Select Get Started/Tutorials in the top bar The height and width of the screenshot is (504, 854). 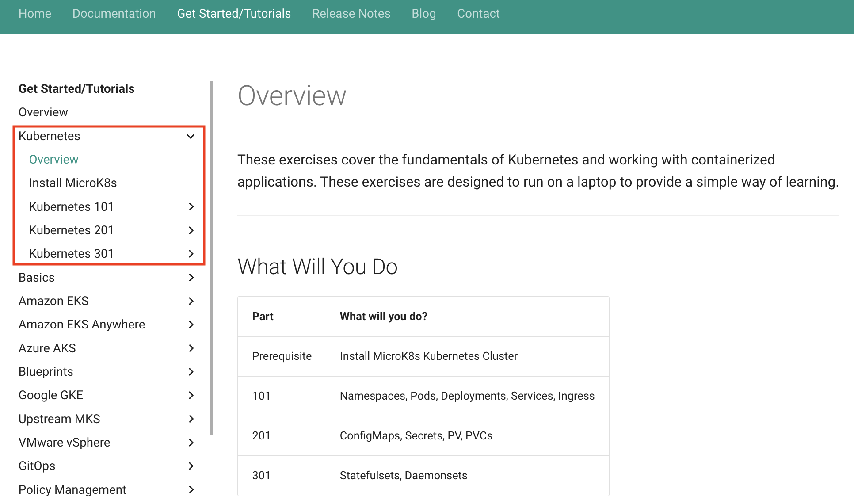click(234, 14)
